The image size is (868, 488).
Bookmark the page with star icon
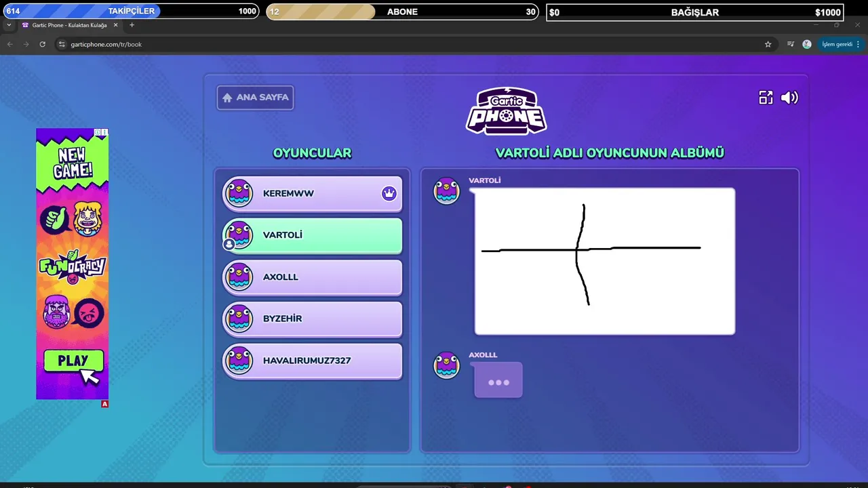[768, 44]
